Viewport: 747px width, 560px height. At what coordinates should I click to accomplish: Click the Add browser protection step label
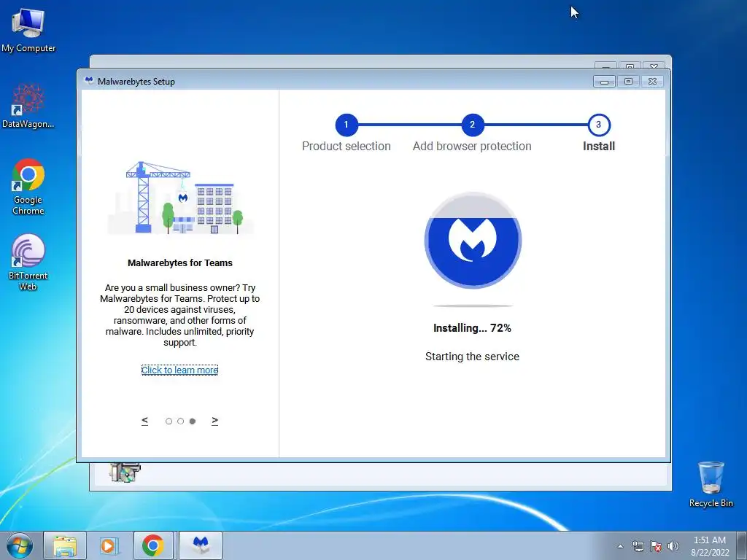click(x=472, y=146)
